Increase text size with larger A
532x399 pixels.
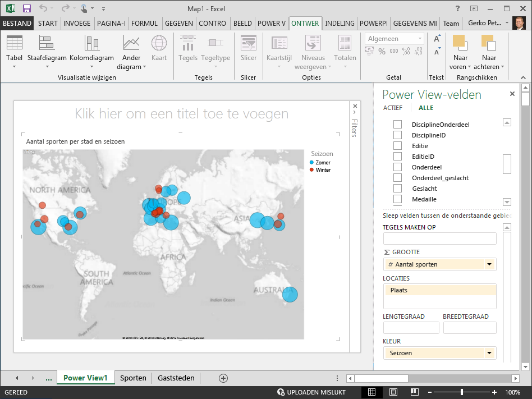click(x=437, y=38)
